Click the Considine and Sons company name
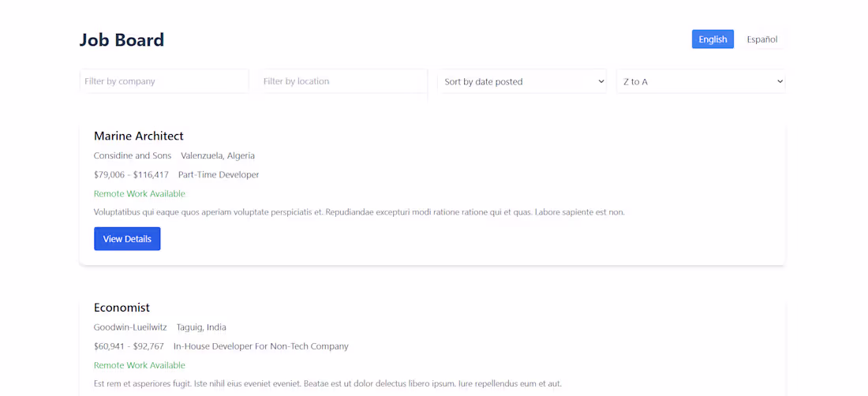868x396 pixels. coord(133,156)
